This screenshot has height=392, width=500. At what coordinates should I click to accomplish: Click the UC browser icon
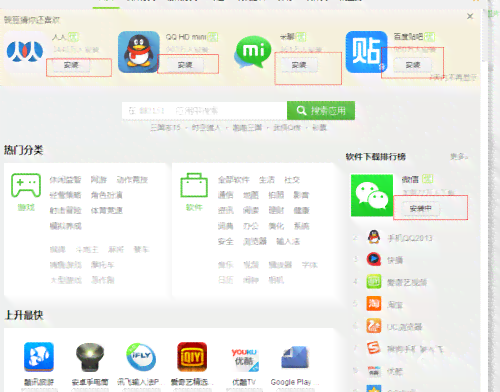pyautogui.click(x=374, y=326)
